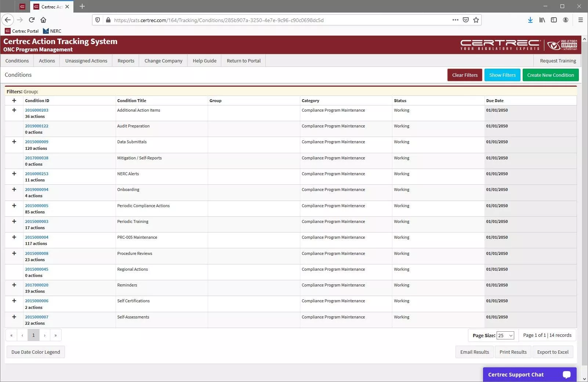View site security padlock info

(x=108, y=20)
